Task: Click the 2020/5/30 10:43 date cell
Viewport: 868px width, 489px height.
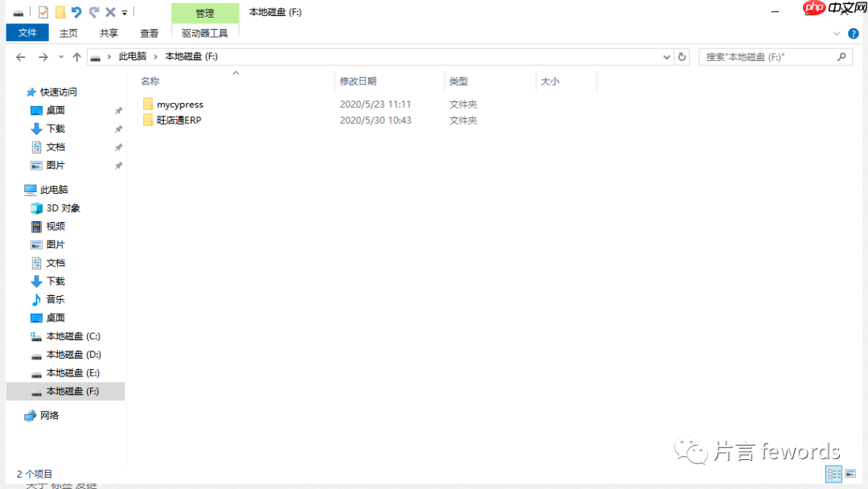Action: [375, 120]
